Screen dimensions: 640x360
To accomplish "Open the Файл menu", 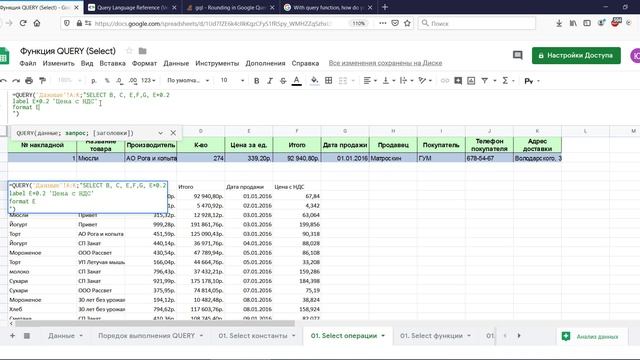I will pos(28,63).
